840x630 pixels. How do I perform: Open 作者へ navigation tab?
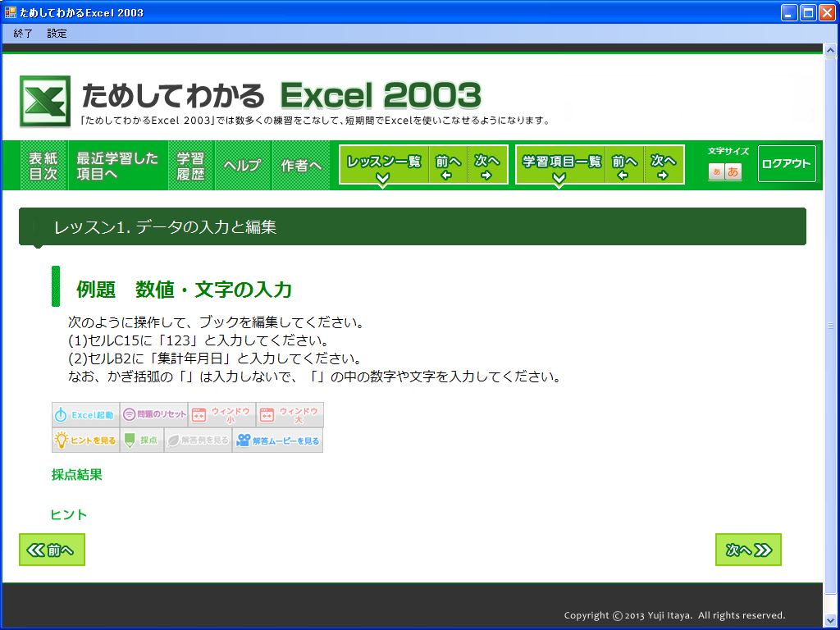(x=301, y=166)
